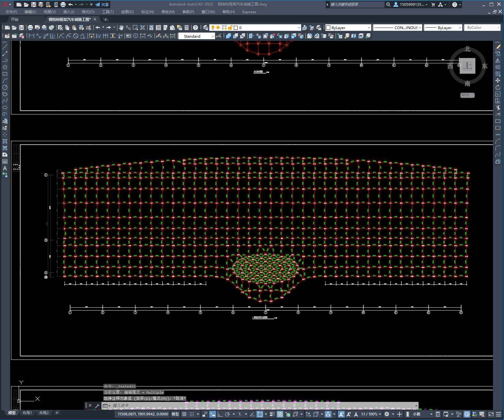The image size is (504, 420).
Task: Toggle snap mode in status bar
Action: [192, 414]
